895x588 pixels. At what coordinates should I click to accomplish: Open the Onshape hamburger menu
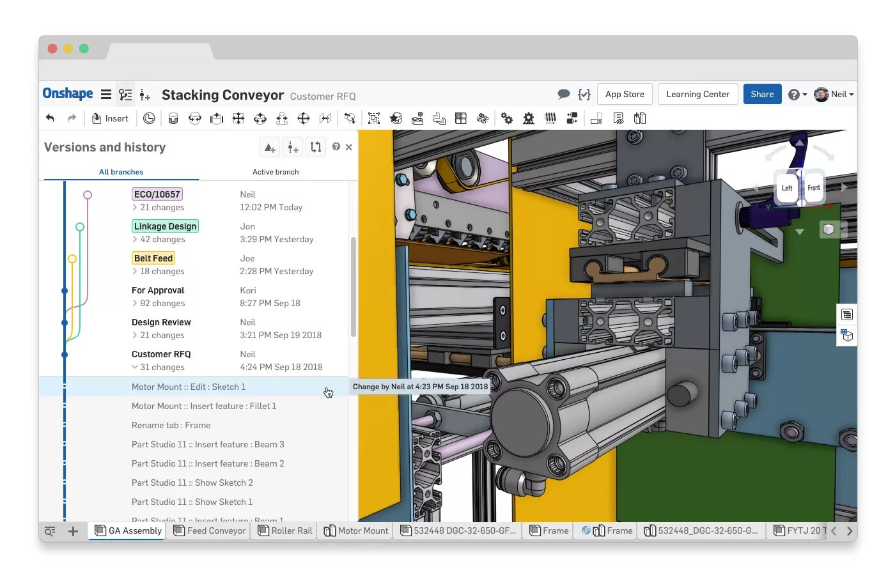pos(106,95)
